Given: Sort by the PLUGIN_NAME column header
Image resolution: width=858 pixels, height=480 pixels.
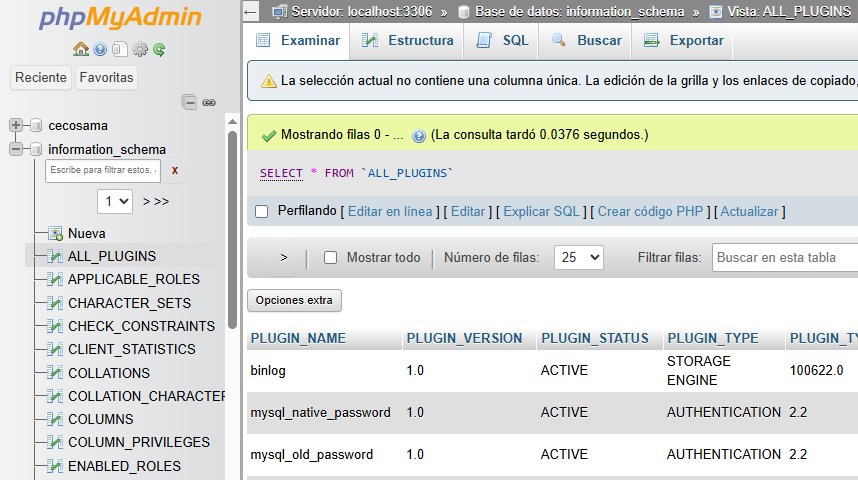Looking at the screenshot, I should point(298,338).
